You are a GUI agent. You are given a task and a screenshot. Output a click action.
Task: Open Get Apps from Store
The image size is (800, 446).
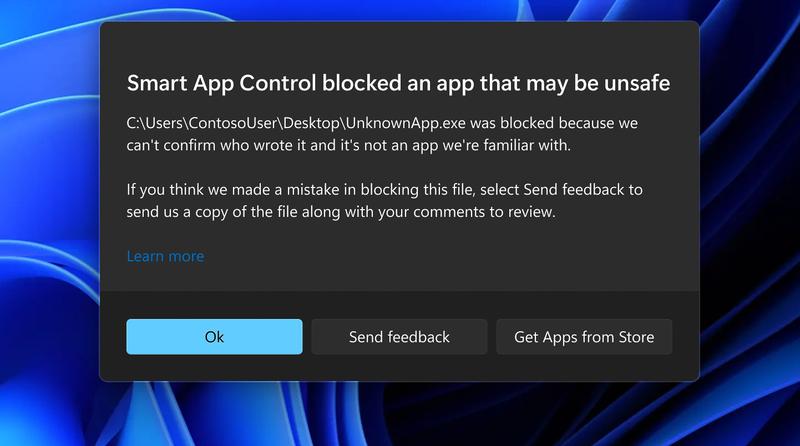pos(584,337)
